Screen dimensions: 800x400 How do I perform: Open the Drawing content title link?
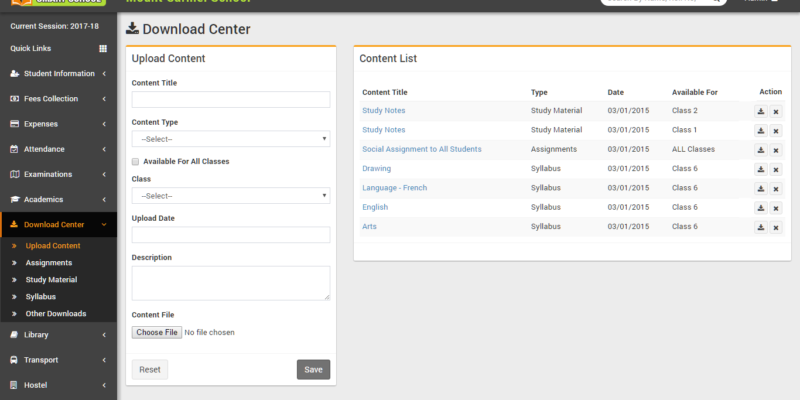[x=376, y=169]
